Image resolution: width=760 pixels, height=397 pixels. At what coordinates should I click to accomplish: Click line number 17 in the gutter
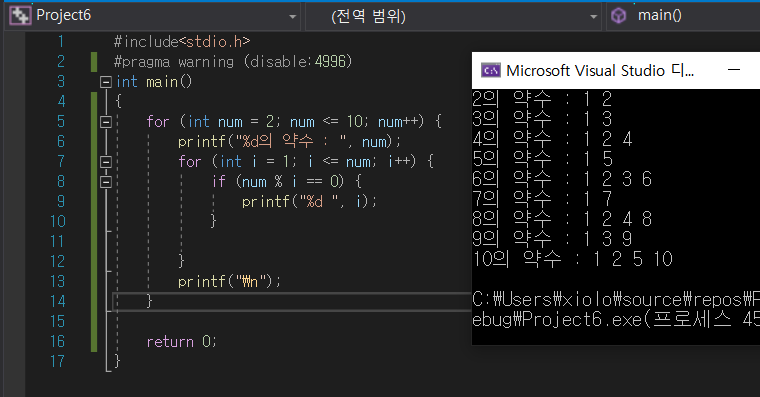point(57,362)
